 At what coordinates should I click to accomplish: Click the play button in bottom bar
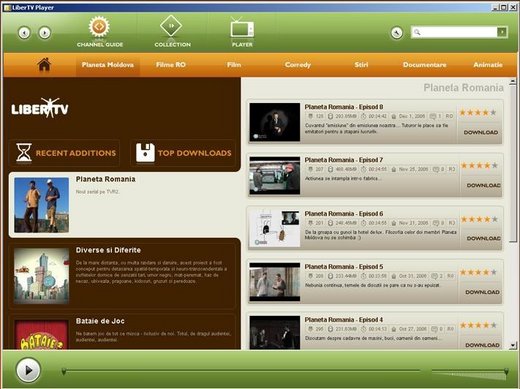28,370
